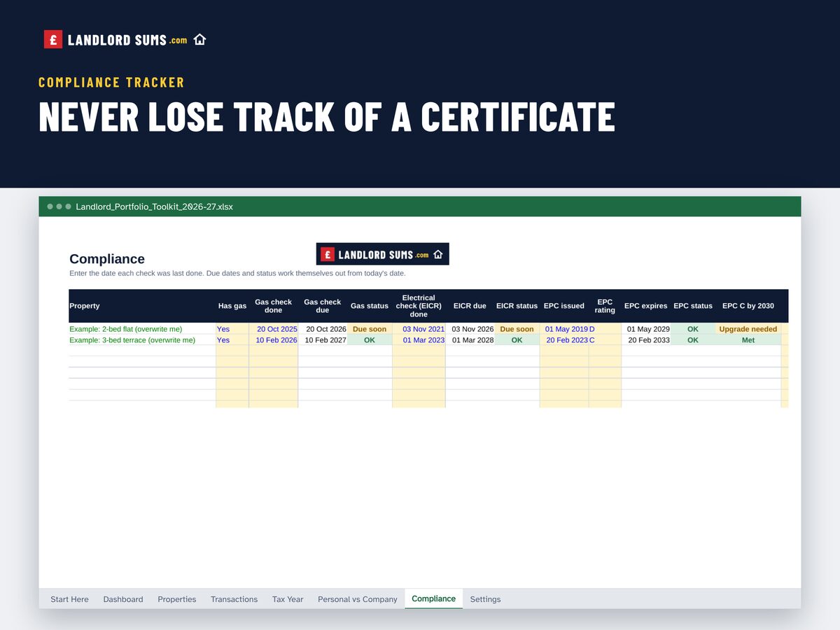The height and width of the screenshot is (630, 840).
Task: Edit EICR done date 03 Nov 2021
Action: 419,329
